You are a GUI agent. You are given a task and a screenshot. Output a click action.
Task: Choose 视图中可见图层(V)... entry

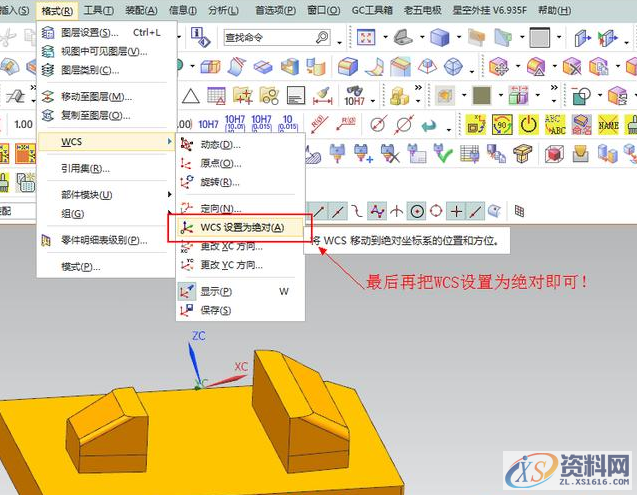(106, 52)
